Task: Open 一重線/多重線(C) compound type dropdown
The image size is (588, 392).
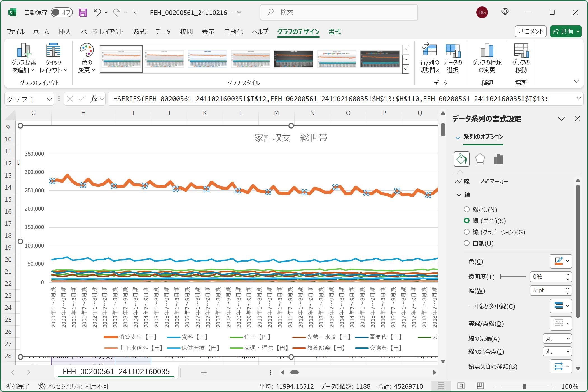Action: (561, 306)
